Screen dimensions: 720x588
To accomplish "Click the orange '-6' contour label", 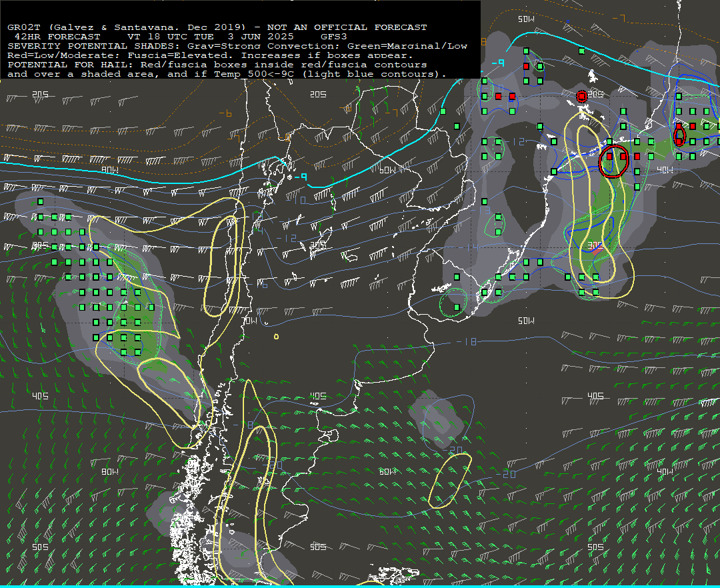I will coord(225,113).
